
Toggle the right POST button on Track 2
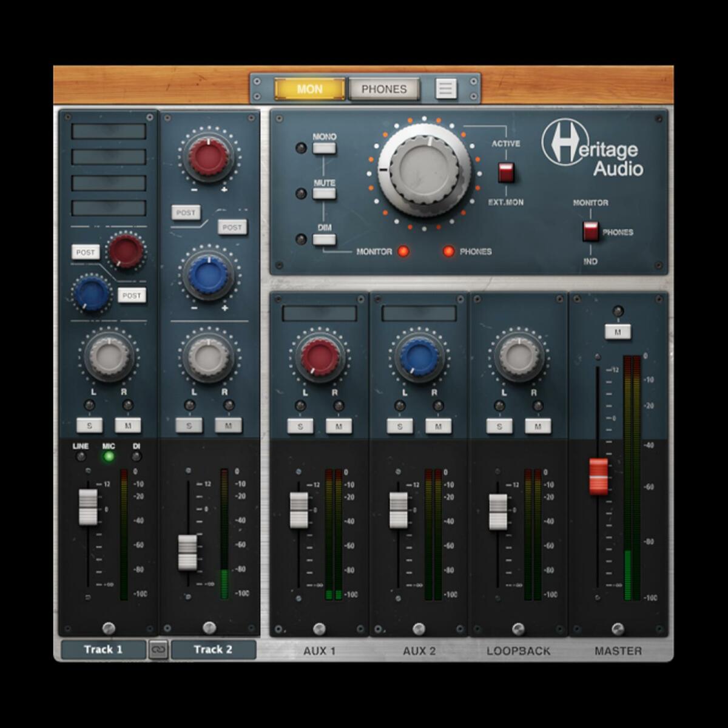coord(232,227)
